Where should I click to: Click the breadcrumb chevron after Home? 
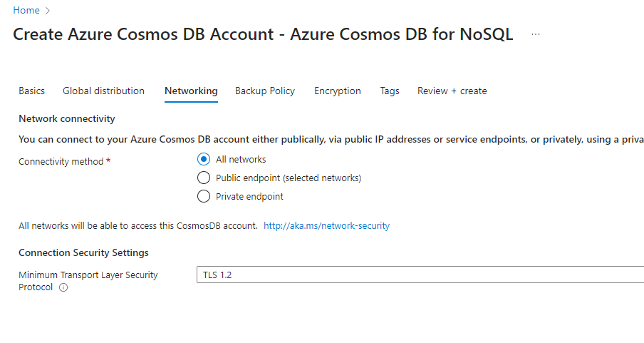47,11
